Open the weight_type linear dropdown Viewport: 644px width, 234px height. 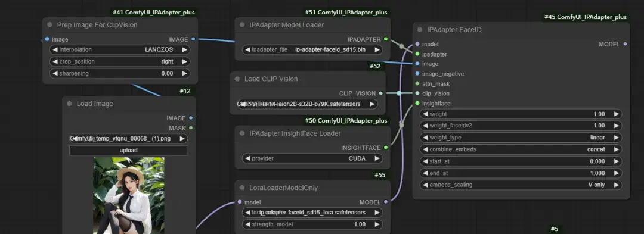pyautogui.click(x=521, y=138)
